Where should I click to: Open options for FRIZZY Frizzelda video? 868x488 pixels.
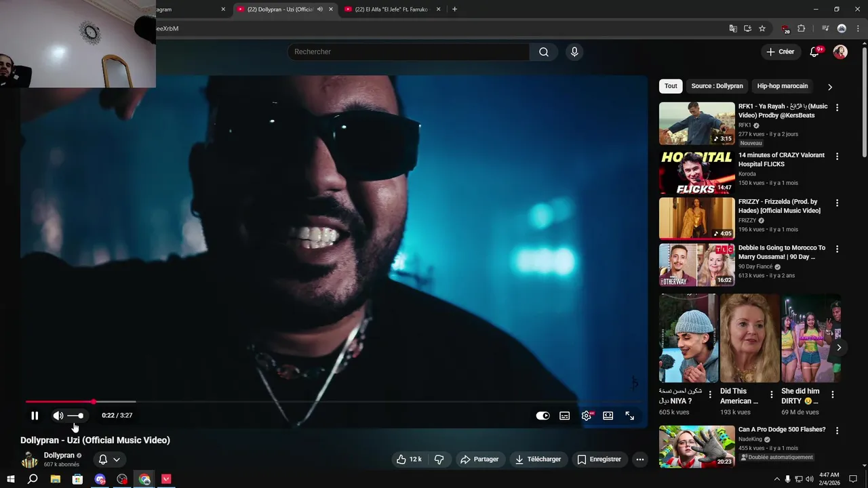click(x=837, y=203)
